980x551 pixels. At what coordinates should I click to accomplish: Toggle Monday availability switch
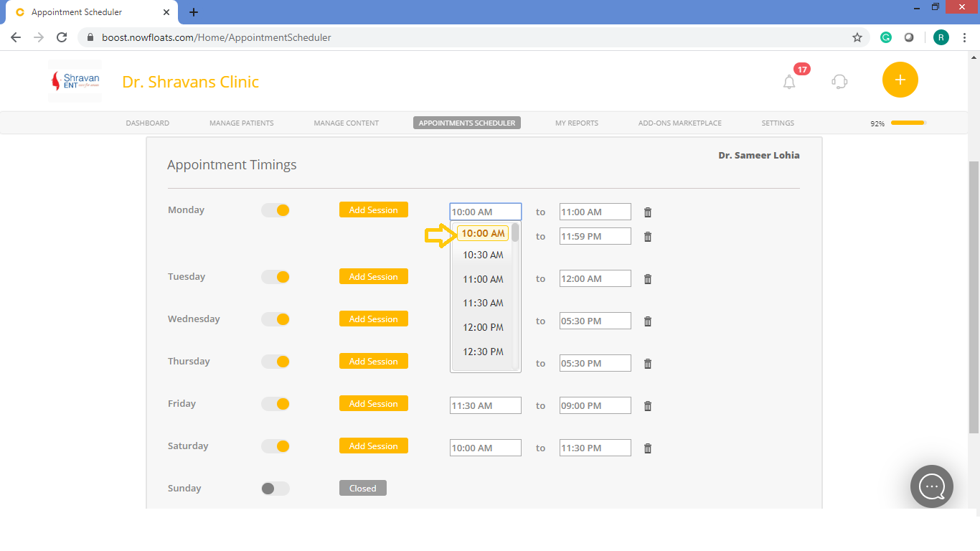point(275,210)
